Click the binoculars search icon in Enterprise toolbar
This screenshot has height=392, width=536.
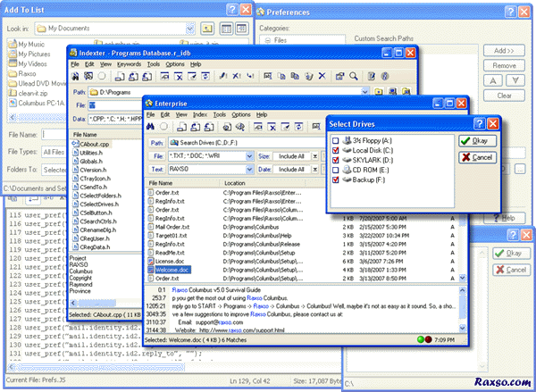[152, 127]
